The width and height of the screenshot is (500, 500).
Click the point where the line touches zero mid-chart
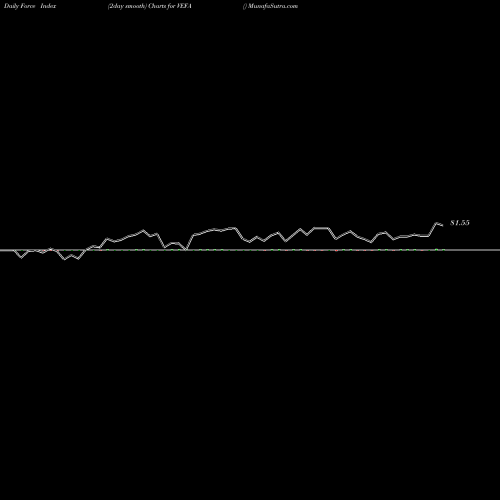click(186, 249)
